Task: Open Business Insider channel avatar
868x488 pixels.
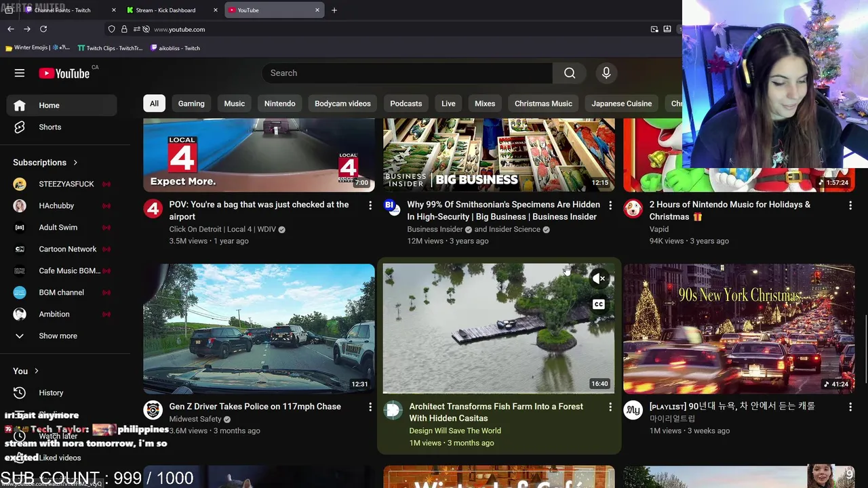Action: 393,208
